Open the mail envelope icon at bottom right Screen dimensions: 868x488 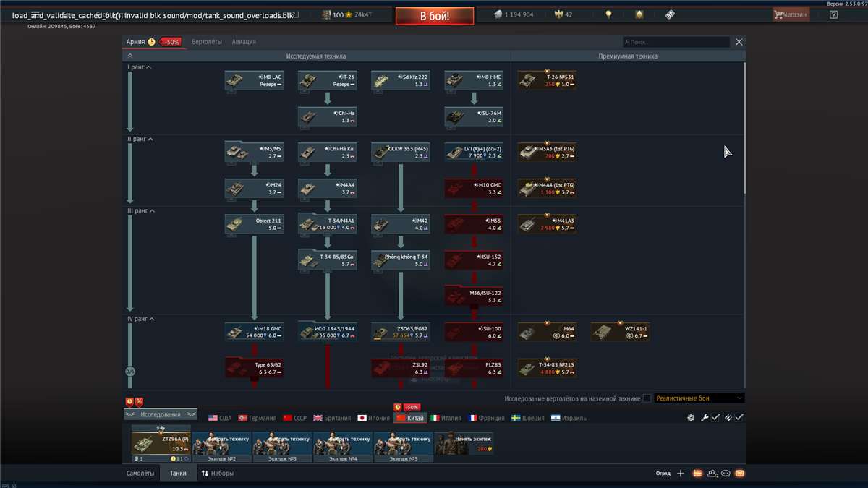[x=739, y=474]
